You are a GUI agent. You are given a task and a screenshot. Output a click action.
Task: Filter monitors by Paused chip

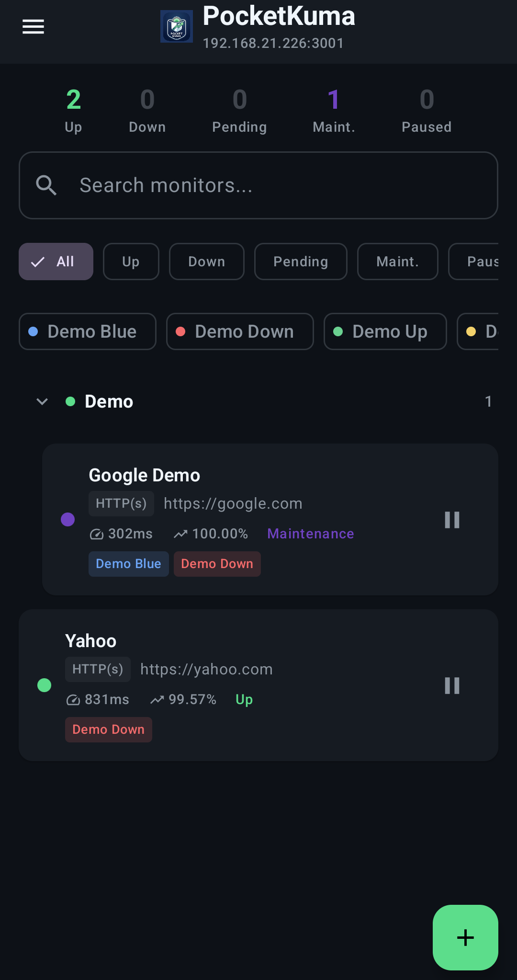coord(473,262)
